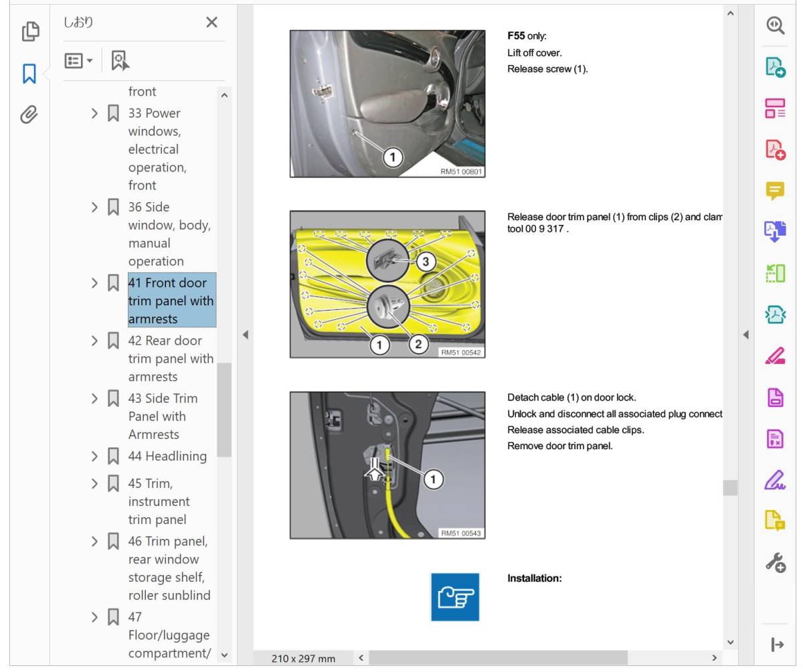Screen dimensions: 803x672
Task: Collapse the right tools pane arrow
Action: (745, 335)
